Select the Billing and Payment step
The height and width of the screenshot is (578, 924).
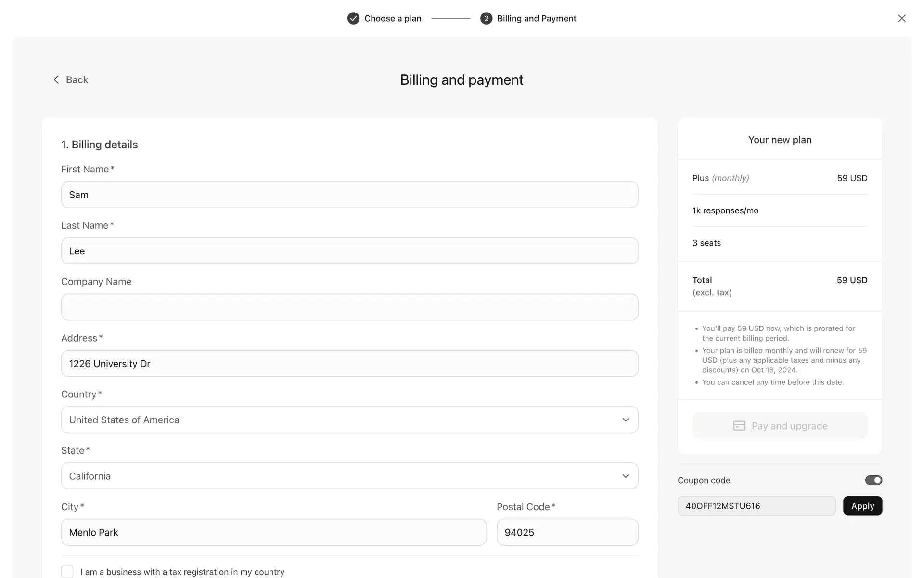(536, 18)
